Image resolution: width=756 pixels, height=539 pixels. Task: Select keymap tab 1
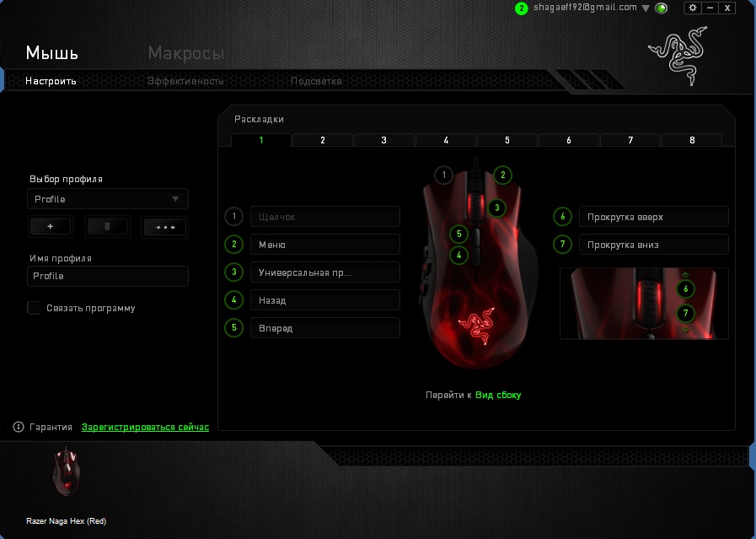point(261,140)
